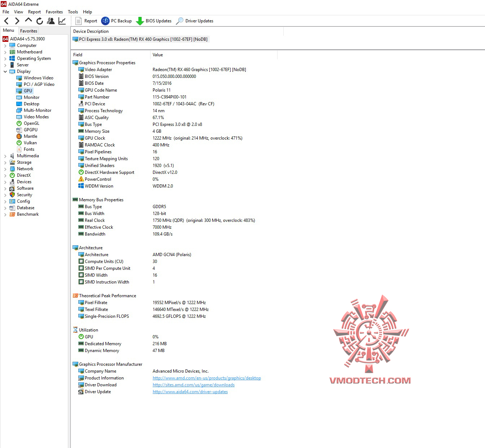The height and width of the screenshot is (448, 485).
Task: Open the graph chart toolbar icon
Action: click(x=62, y=21)
